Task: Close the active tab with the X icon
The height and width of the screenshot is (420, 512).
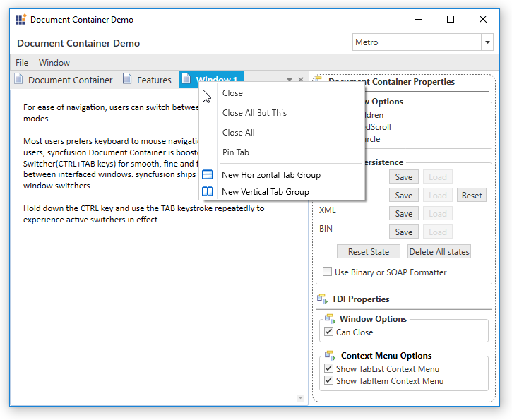Action: tap(301, 80)
